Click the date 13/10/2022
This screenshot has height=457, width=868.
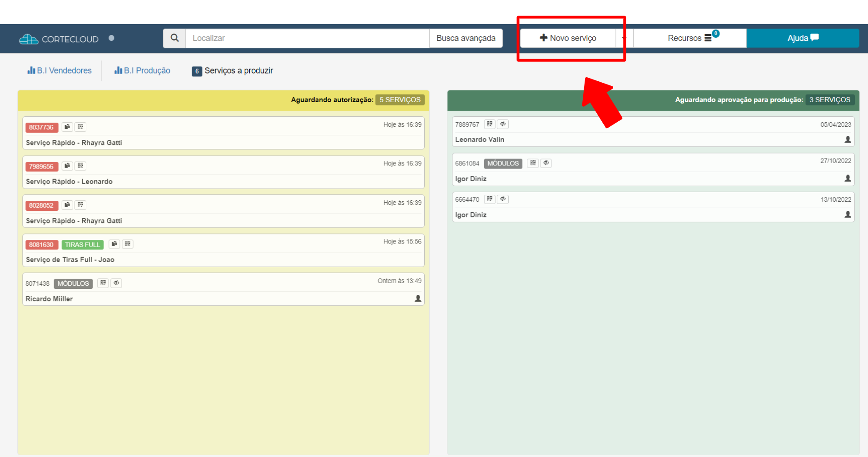coord(836,199)
